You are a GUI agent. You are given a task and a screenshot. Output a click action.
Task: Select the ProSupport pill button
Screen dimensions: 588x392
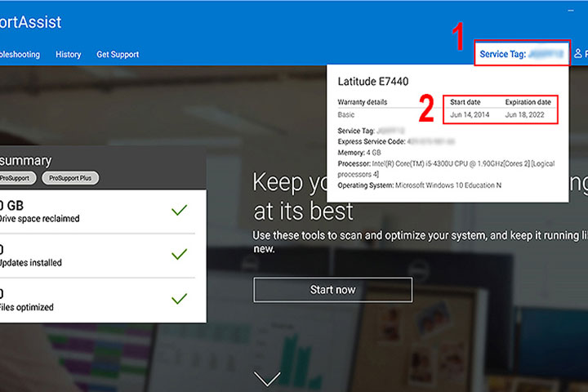[17, 178]
